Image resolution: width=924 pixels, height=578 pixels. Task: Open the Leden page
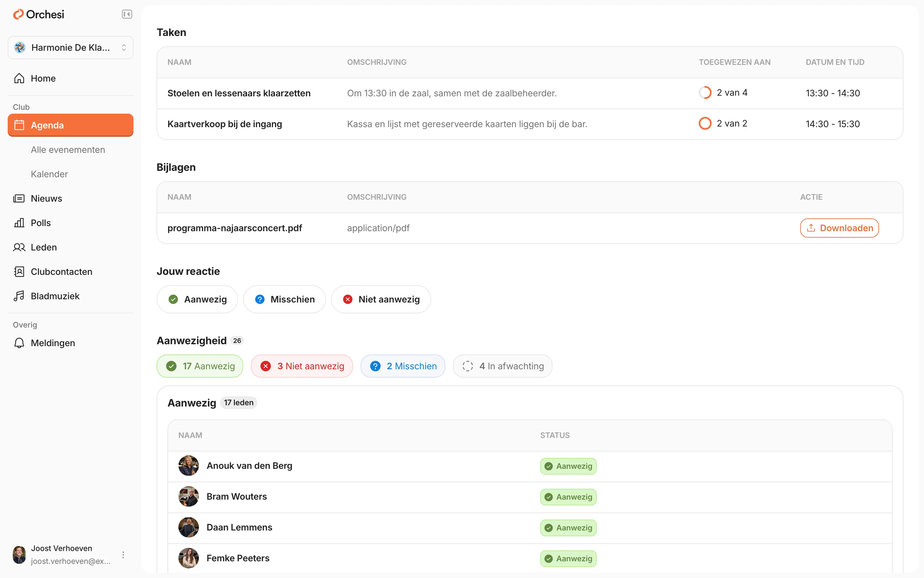71,247
